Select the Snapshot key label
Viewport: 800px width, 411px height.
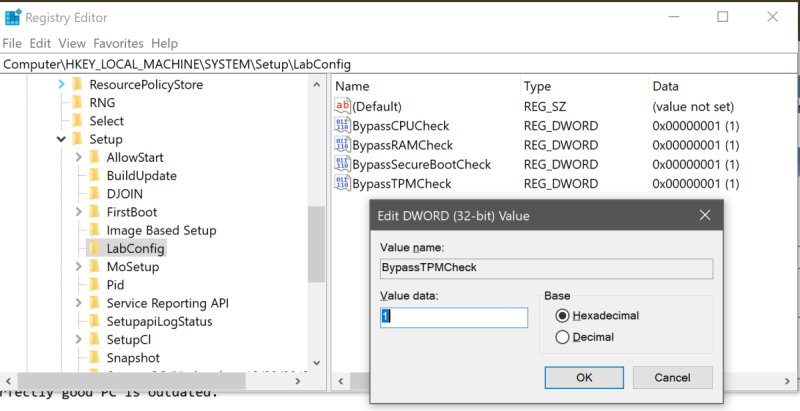[133, 358]
